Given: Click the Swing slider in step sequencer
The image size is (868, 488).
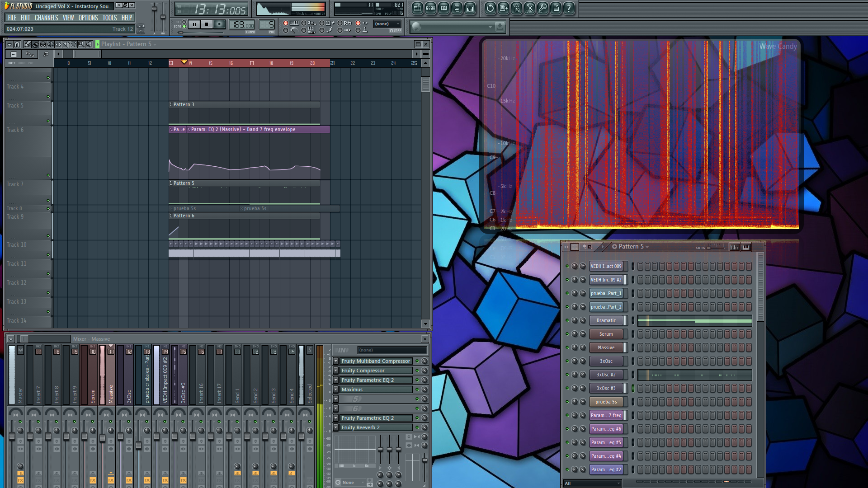Looking at the screenshot, I should (x=715, y=248).
